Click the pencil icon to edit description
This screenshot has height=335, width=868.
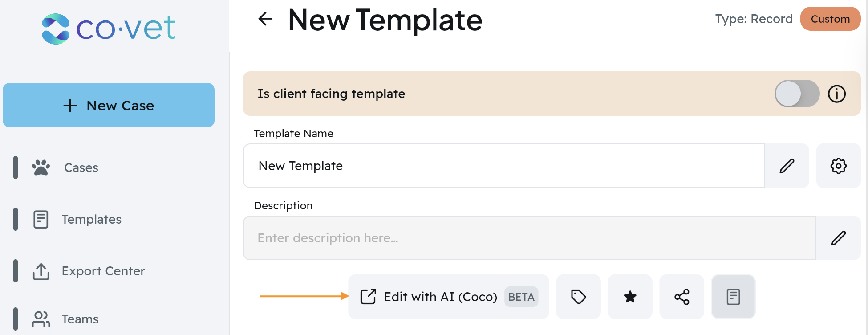pos(838,238)
